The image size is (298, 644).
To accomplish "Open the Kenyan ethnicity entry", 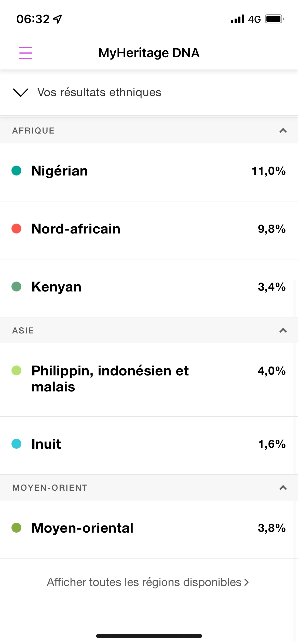I will (149, 288).
